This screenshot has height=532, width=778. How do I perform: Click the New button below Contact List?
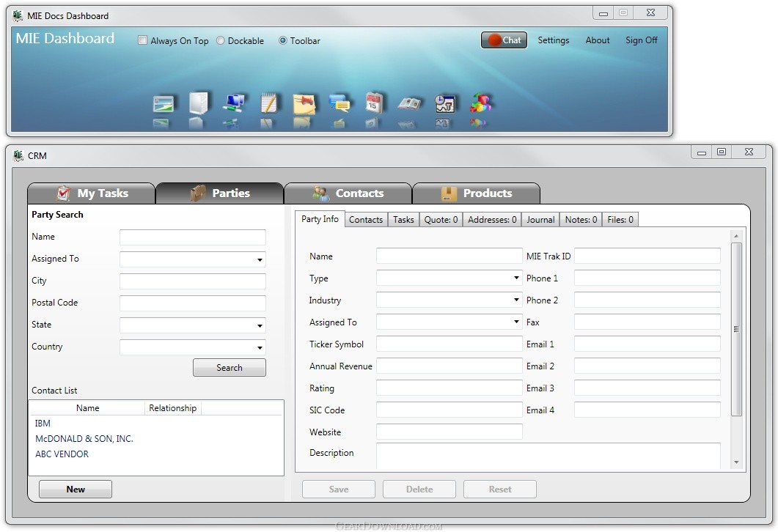click(x=76, y=489)
